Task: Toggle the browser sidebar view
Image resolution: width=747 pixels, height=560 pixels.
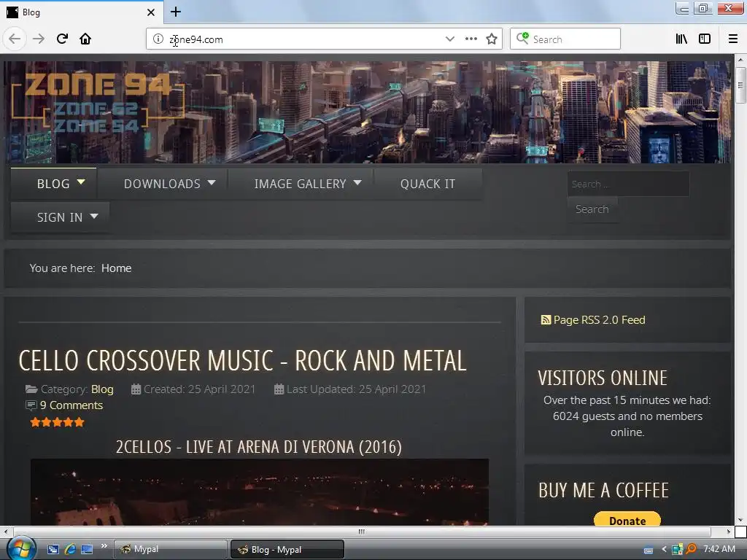Action: [705, 39]
